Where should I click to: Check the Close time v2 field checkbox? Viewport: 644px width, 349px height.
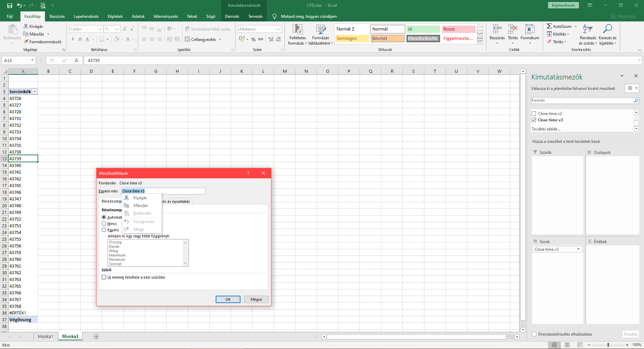click(534, 114)
